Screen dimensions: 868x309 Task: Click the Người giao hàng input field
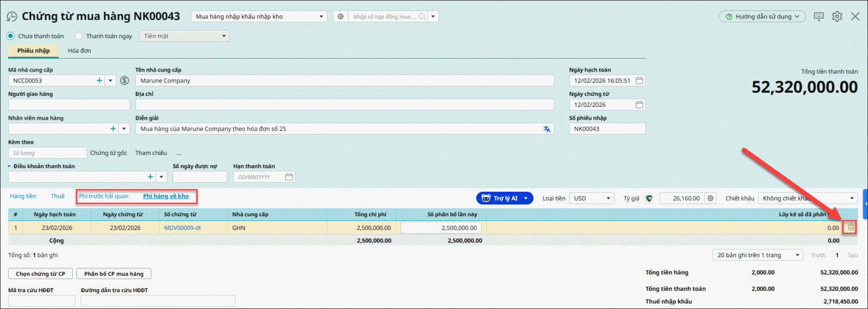[x=69, y=105]
